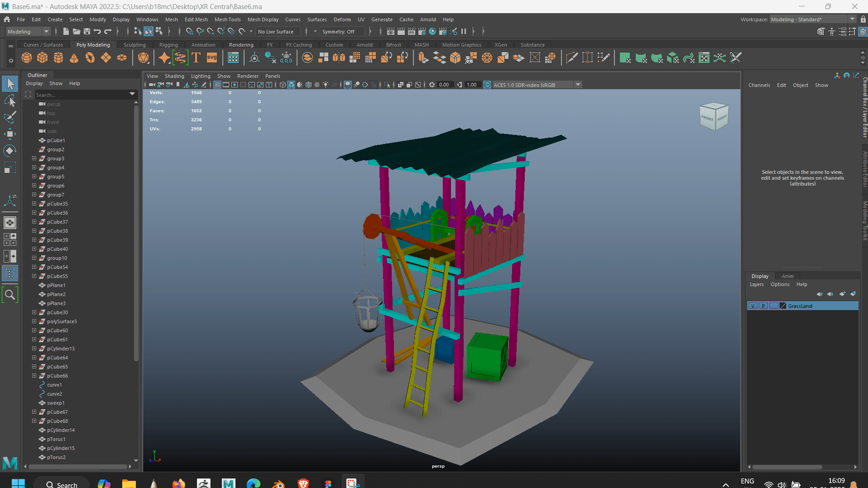Switch to the Anim layer tab
Screen dimensions: 868x488
787,276
